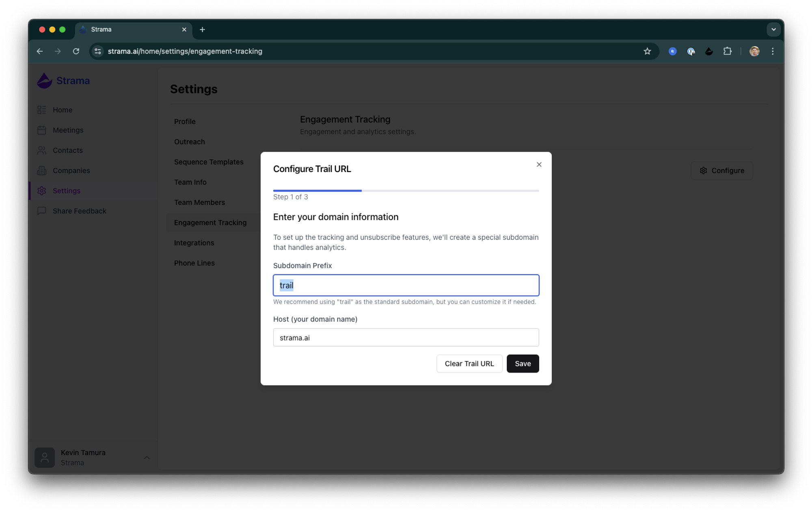Select the Sequence Templates settings section
This screenshot has height=511, width=812.
(x=209, y=162)
